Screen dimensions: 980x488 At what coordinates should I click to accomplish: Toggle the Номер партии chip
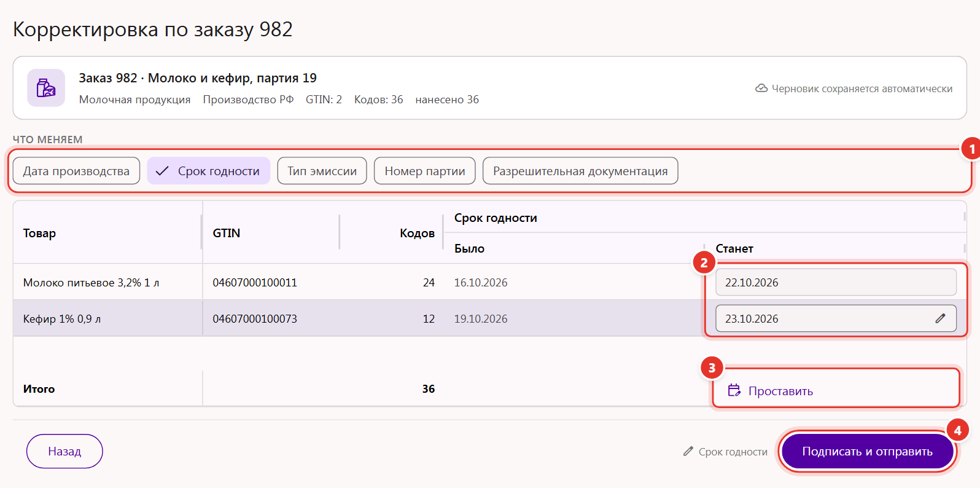click(425, 171)
